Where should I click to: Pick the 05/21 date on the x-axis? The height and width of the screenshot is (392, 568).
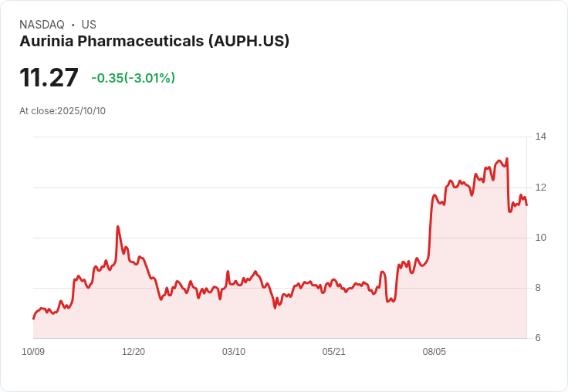334,352
